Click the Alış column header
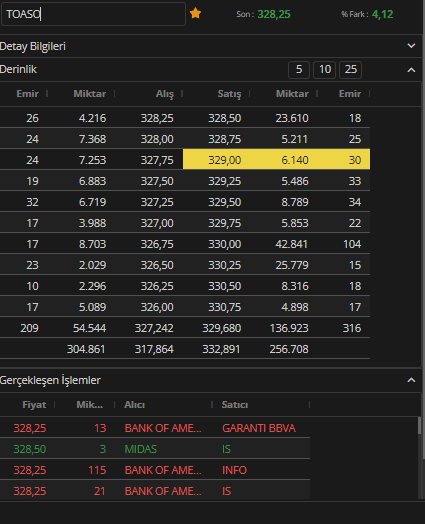 pyautogui.click(x=165, y=94)
